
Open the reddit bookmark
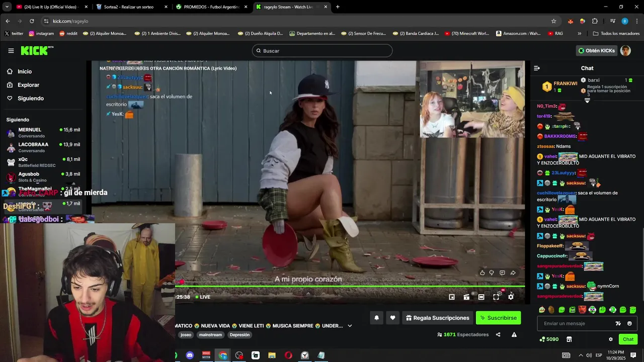coord(68,34)
